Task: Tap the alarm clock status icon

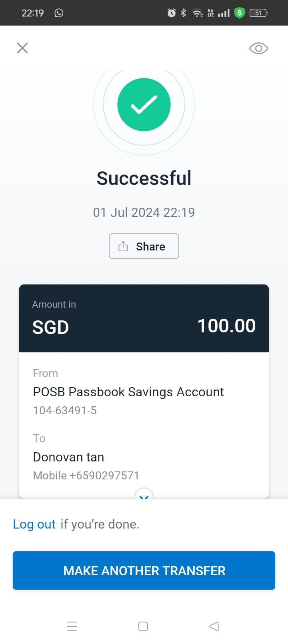Action: pyautogui.click(x=171, y=13)
